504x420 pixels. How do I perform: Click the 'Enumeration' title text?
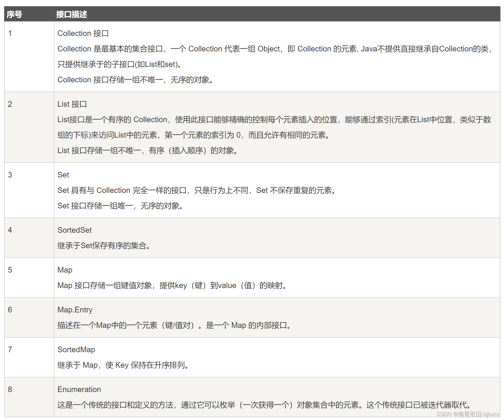(79, 389)
